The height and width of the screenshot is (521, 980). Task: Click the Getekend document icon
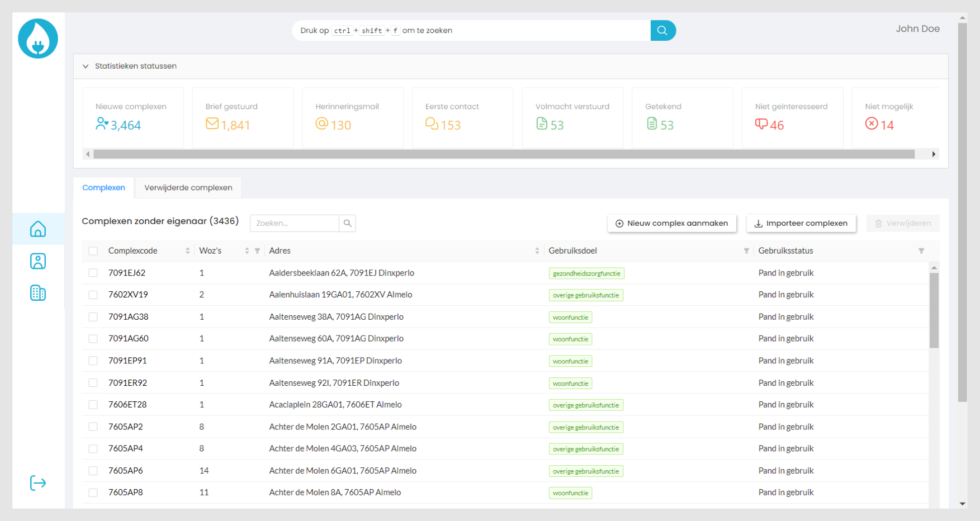tap(652, 123)
